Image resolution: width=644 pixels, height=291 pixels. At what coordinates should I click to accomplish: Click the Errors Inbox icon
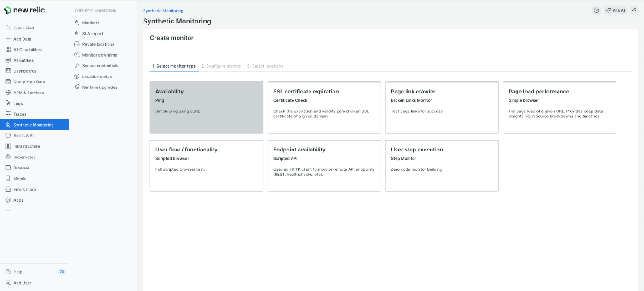point(8,189)
